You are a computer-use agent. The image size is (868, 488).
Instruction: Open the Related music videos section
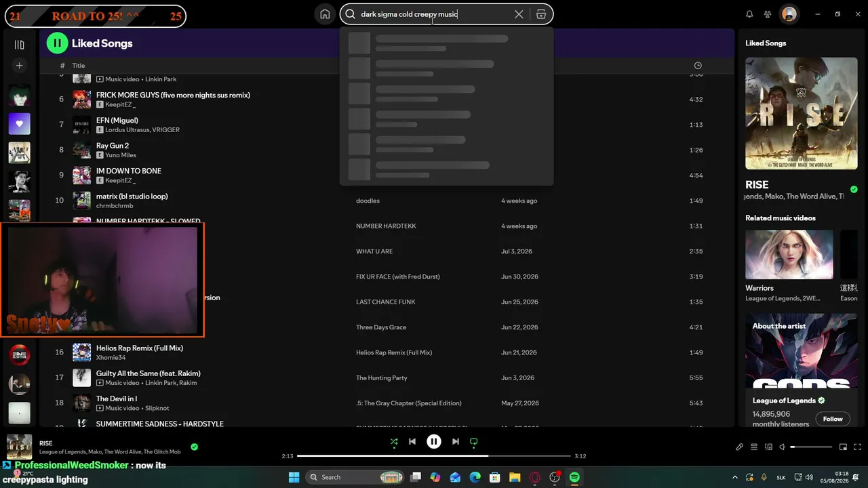point(781,218)
